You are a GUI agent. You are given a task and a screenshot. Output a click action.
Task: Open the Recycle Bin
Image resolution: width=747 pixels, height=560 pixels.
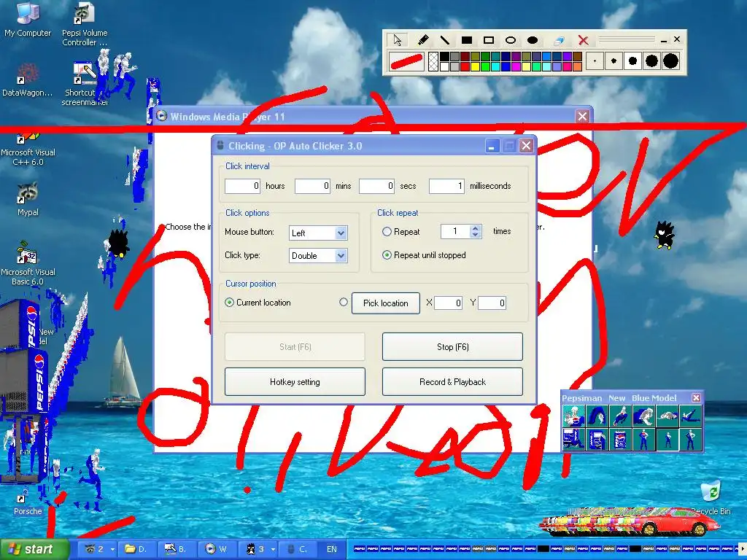tap(711, 497)
